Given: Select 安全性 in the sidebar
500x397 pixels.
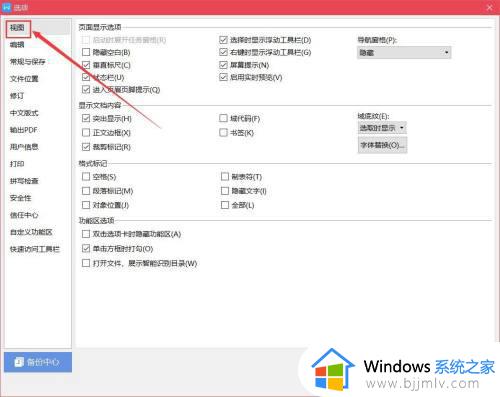Looking at the screenshot, I should (21, 198).
